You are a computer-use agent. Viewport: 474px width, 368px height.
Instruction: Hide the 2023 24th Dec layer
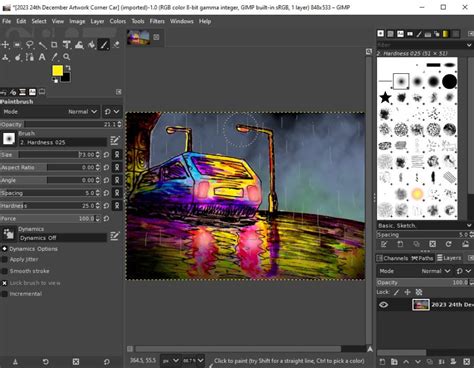pos(383,305)
